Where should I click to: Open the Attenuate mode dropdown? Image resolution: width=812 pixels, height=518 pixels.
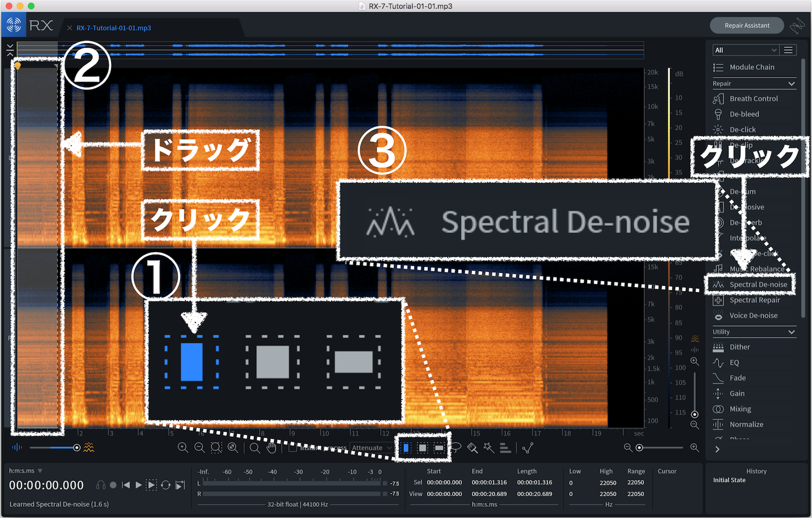click(372, 448)
